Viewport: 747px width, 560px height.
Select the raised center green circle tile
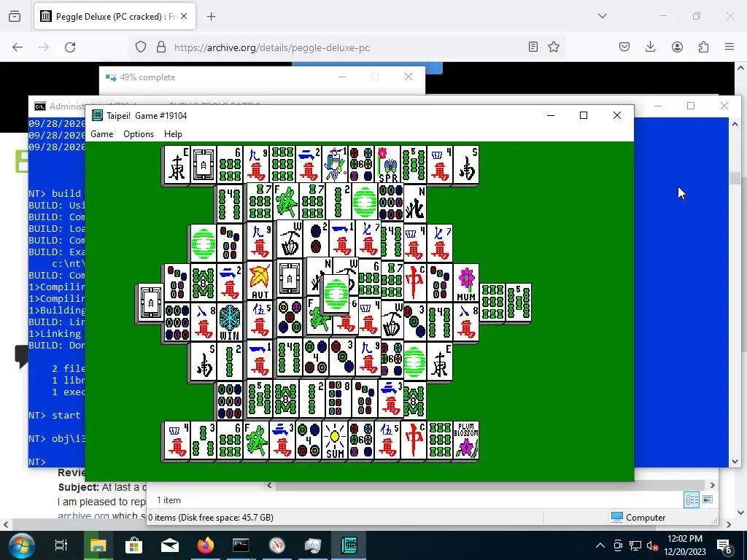point(336,294)
